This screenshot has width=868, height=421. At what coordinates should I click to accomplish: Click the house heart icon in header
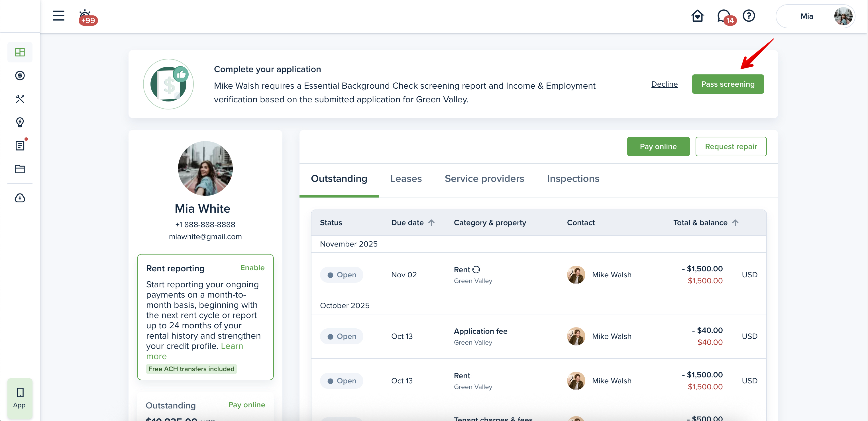pyautogui.click(x=697, y=16)
